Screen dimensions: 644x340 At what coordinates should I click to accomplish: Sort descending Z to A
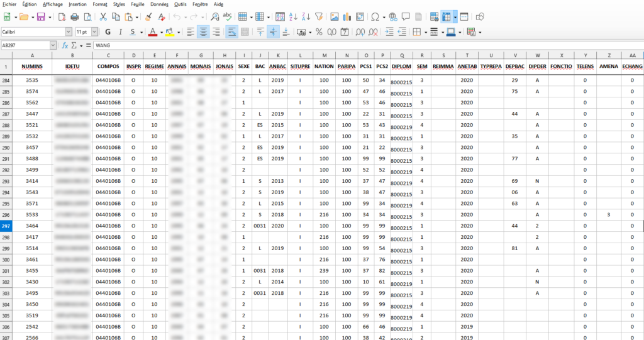[x=306, y=17]
